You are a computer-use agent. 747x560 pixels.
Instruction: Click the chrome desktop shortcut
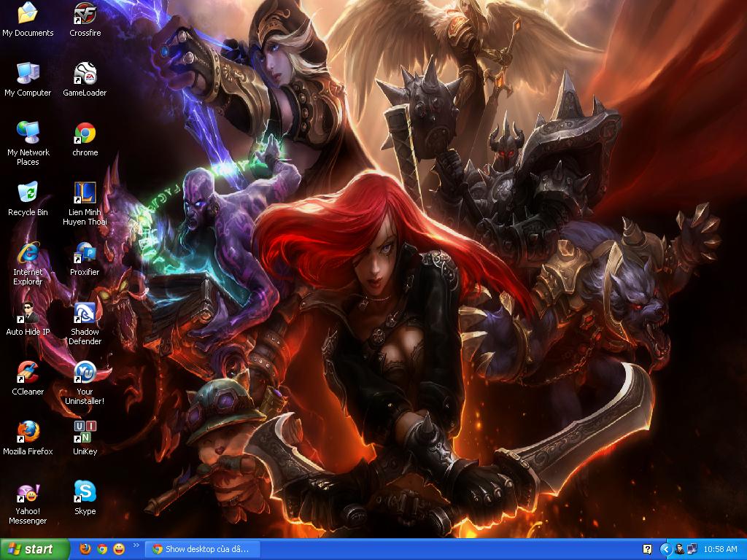[x=85, y=133]
